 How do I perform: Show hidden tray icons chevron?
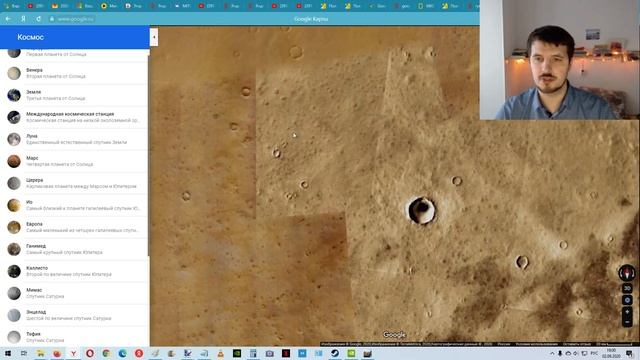tap(552, 353)
